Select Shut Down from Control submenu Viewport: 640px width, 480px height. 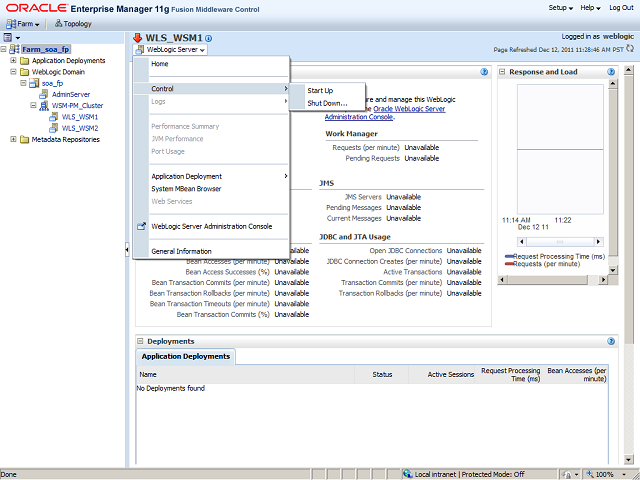click(327, 103)
